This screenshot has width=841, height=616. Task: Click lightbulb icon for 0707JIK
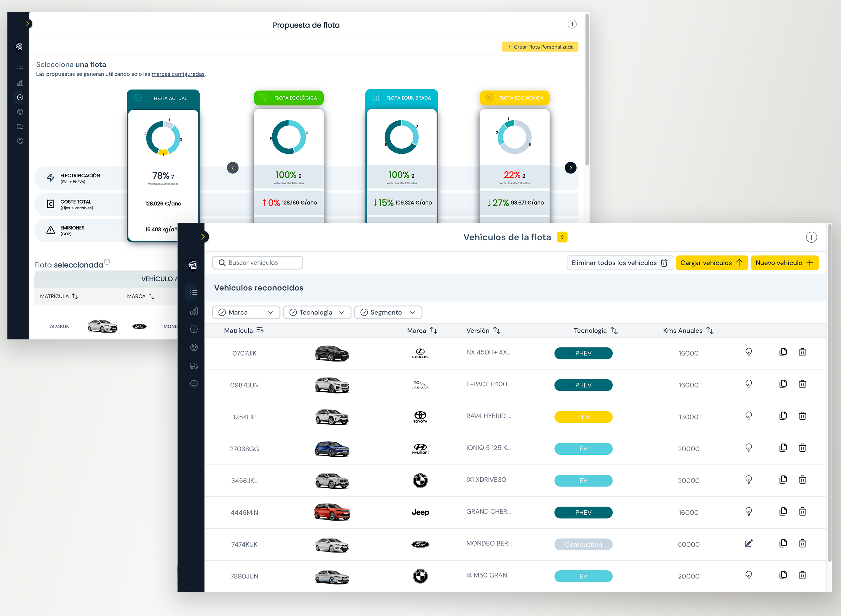pos(748,352)
